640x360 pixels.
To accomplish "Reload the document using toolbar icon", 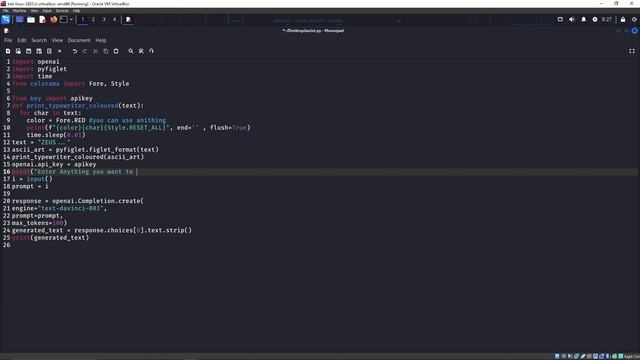I will [x=49, y=51].
